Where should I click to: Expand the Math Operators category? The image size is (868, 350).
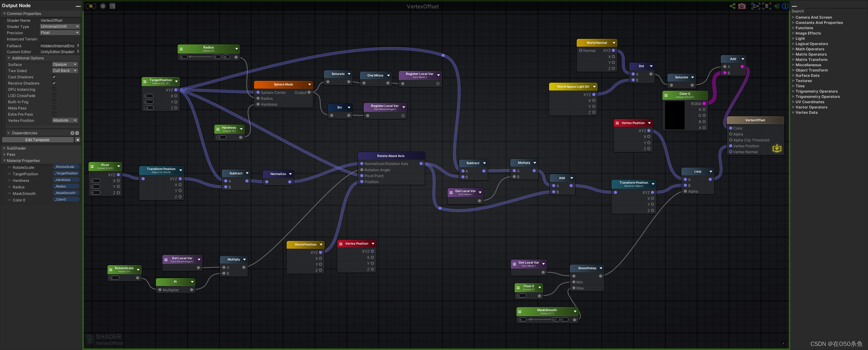(809, 49)
